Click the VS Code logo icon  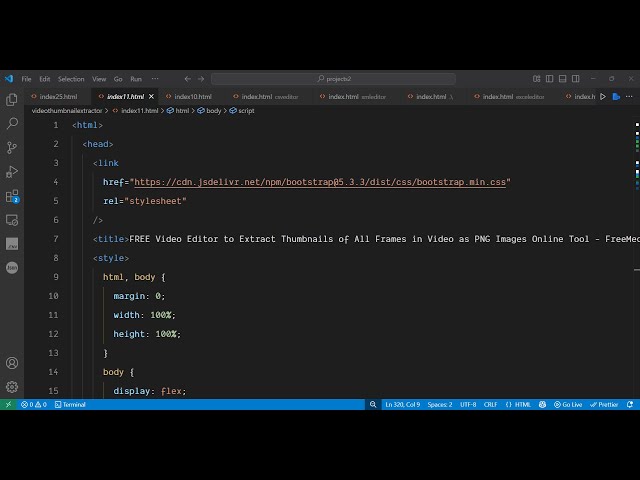pos(9,79)
